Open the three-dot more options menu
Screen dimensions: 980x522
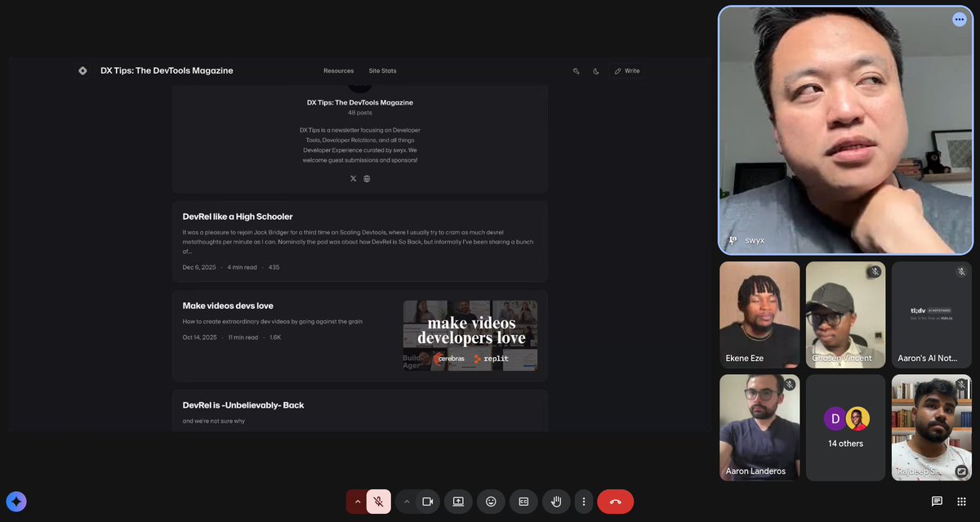point(583,502)
